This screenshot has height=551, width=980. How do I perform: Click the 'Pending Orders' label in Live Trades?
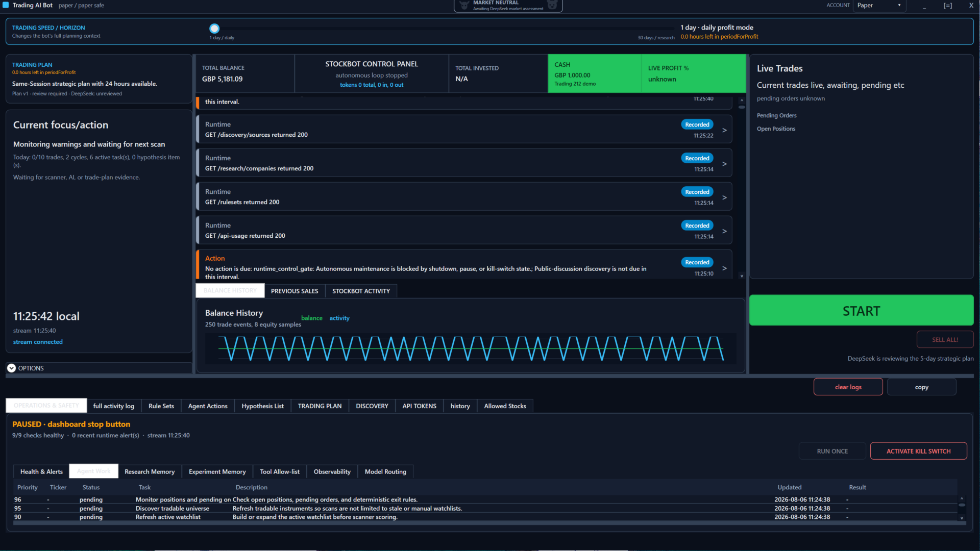(776, 115)
